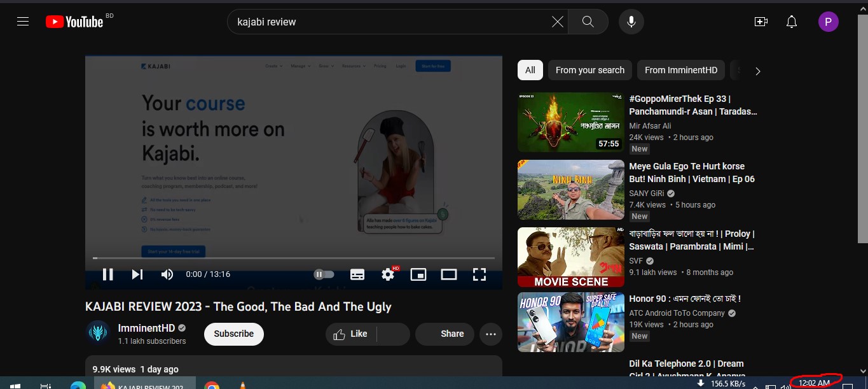Open the purple P account avatar menu
Viewport: 868px width, 389px height.
[828, 22]
